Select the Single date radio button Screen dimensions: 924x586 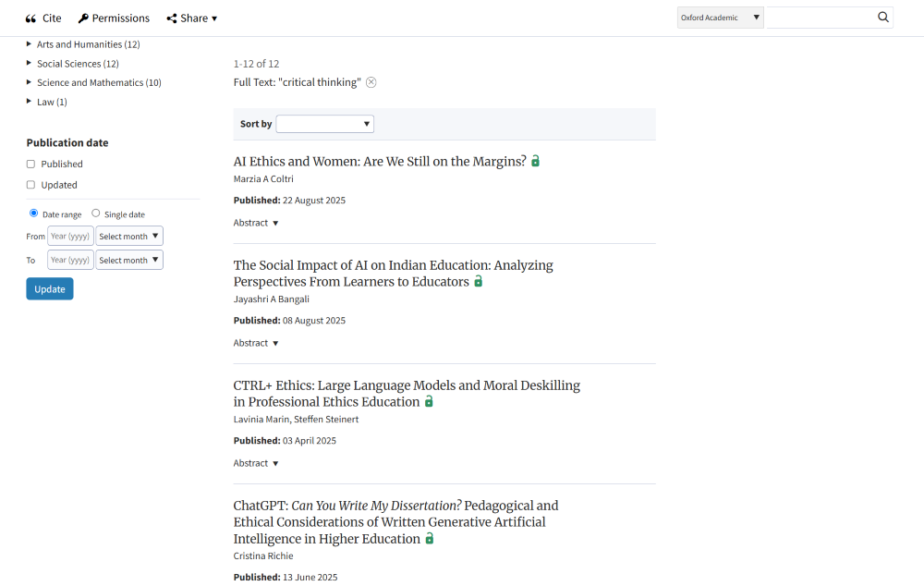pos(95,213)
